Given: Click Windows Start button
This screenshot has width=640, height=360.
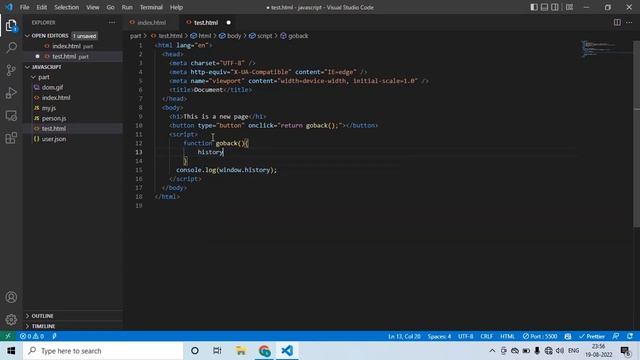Looking at the screenshot, I should (x=11, y=351).
